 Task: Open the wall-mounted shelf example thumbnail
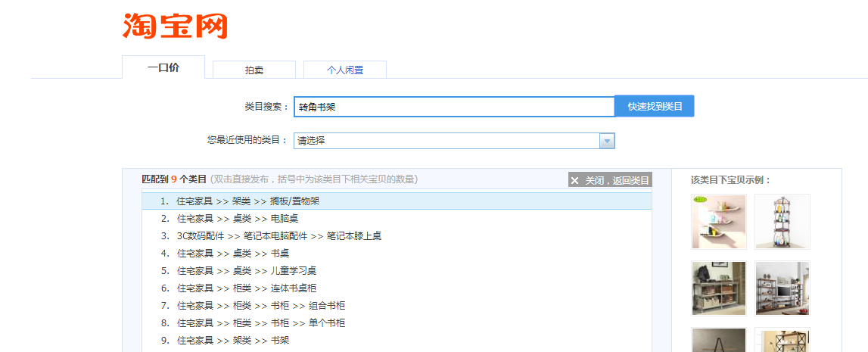coord(718,221)
